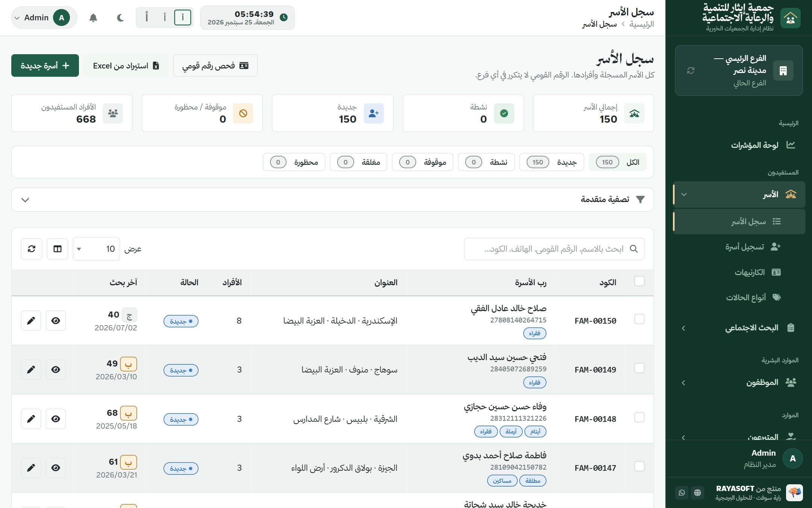The height and width of the screenshot is (508, 812).
Task: Filter by محظورة status tab
Action: pyautogui.click(x=294, y=162)
